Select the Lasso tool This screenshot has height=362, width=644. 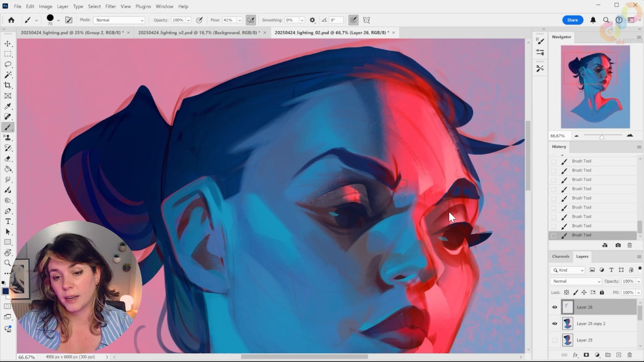(x=8, y=64)
